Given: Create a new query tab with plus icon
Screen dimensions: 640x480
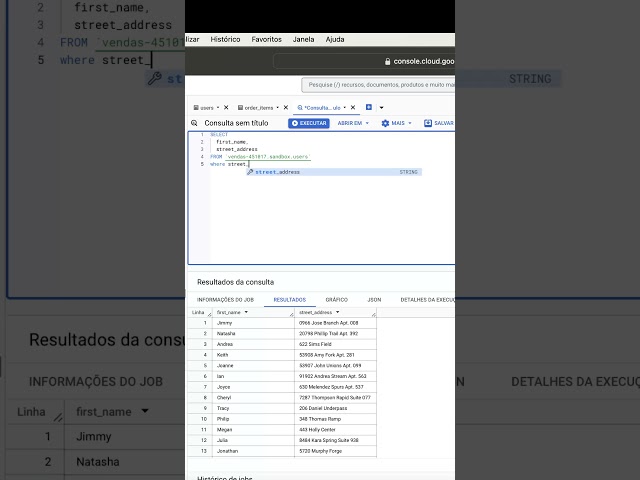Looking at the screenshot, I should click(x=369, y=107).
